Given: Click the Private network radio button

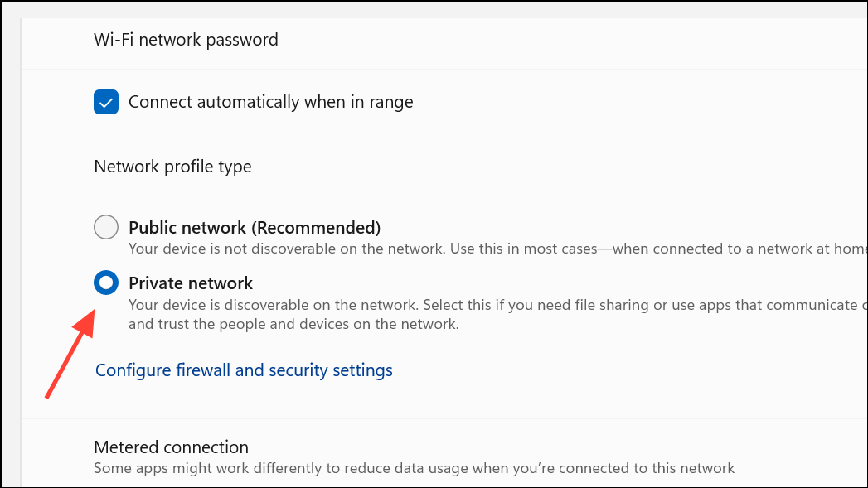Looking at the screenshot, I should click(106, 283).
